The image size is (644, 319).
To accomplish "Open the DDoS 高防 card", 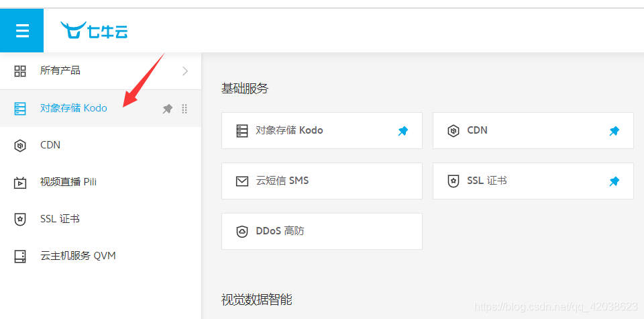I will (x=322, y=231).
